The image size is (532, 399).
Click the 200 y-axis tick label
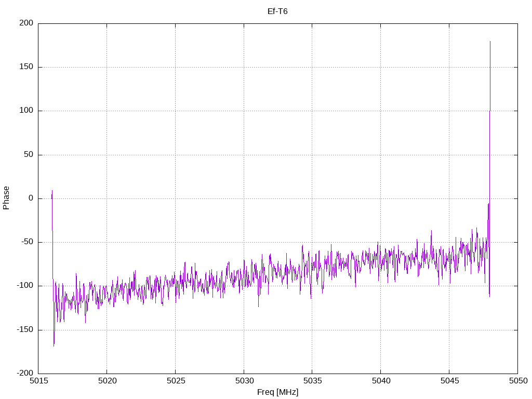27,23
